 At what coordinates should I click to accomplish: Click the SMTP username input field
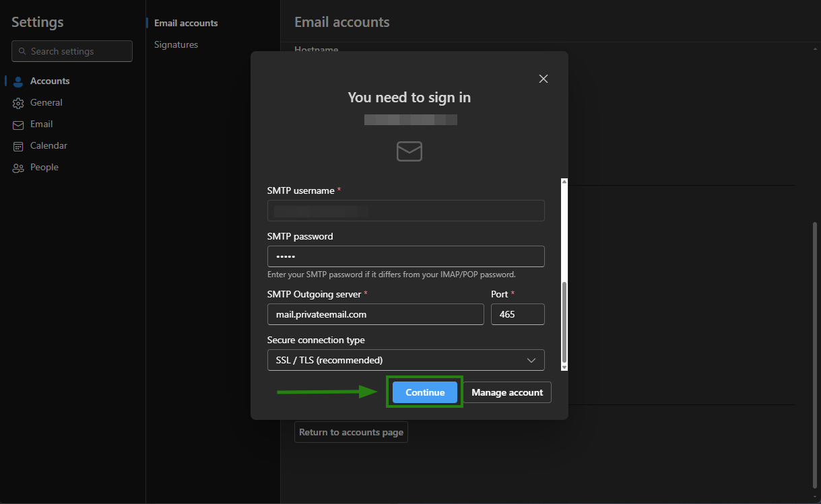click(405, 211)
